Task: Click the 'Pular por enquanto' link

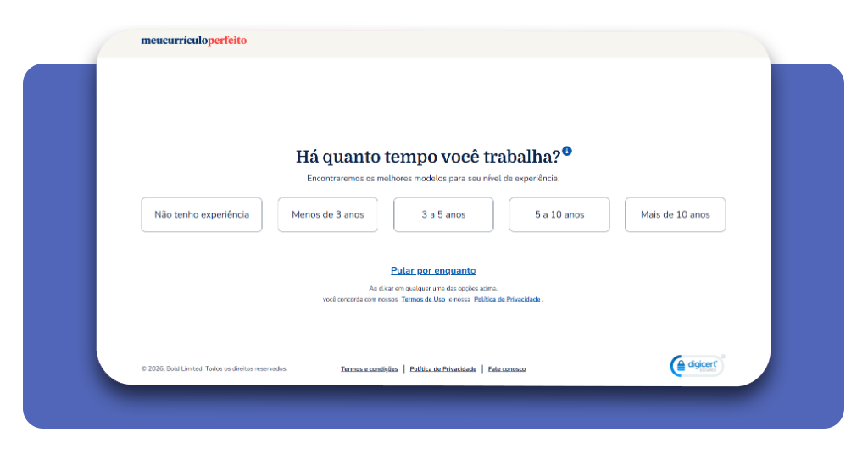Action: click(x=433, y=270)
